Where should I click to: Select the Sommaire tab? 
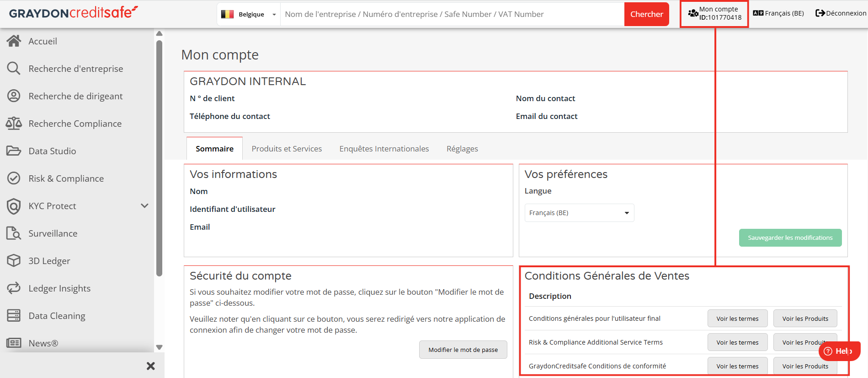pyautogui.click(x=214, y=149)
